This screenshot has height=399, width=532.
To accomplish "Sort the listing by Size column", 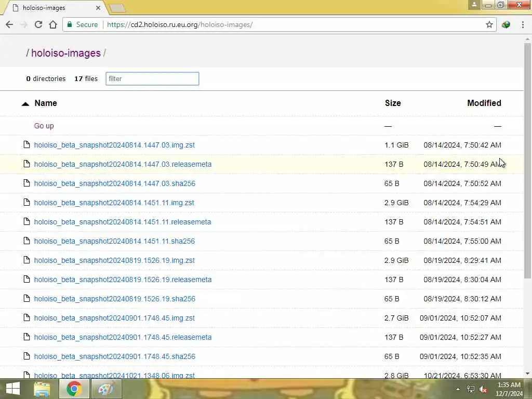I will click(393, 103).
